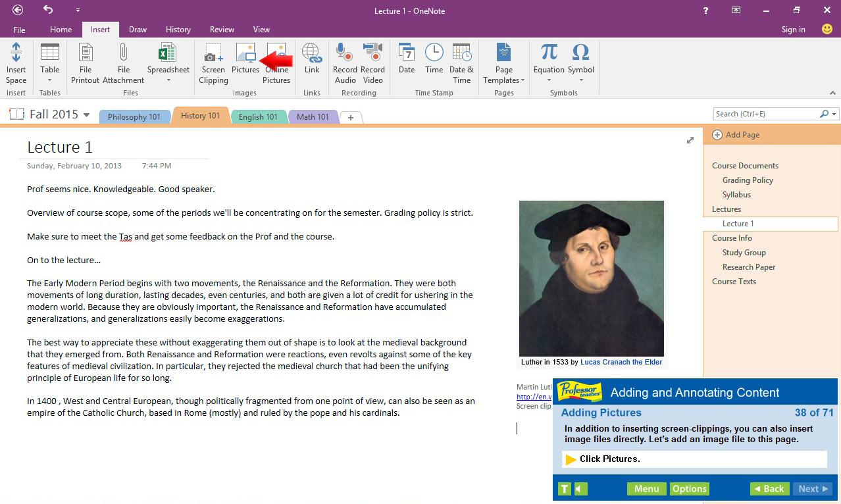Viewport: 841px width, 504px height.
Task: Open the Lucas Cranach the Elder link
Action: (x=621, y=361)
